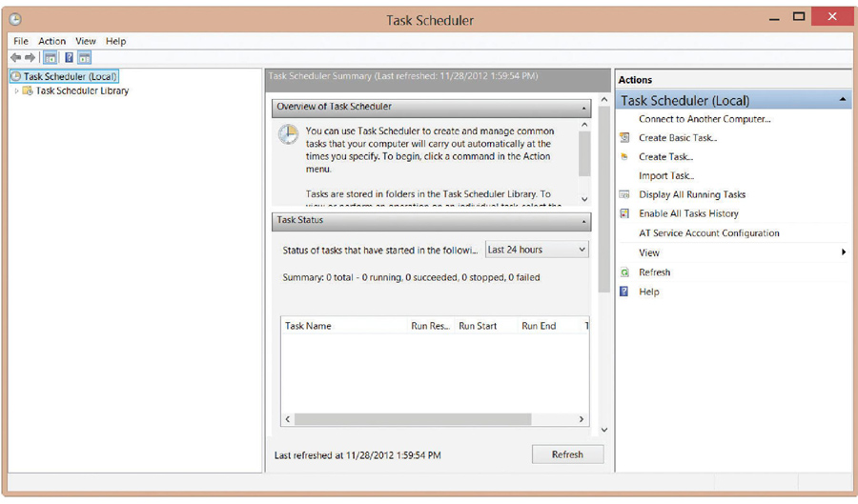The image size is (858, 504).
Task: Click the summary pane scroll down arrow
Action: [604, 430]
